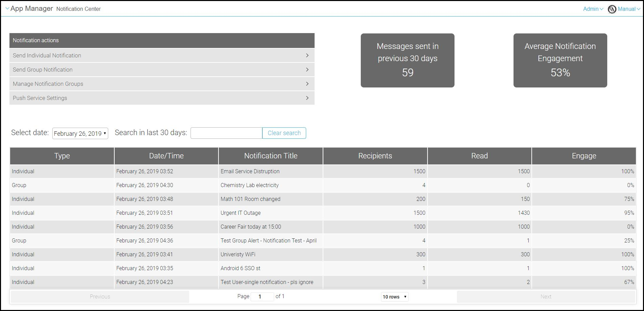Click the Notification actions panel header
Image resolution: width=644 pixels, height=311 pixels.
(162, 41)
